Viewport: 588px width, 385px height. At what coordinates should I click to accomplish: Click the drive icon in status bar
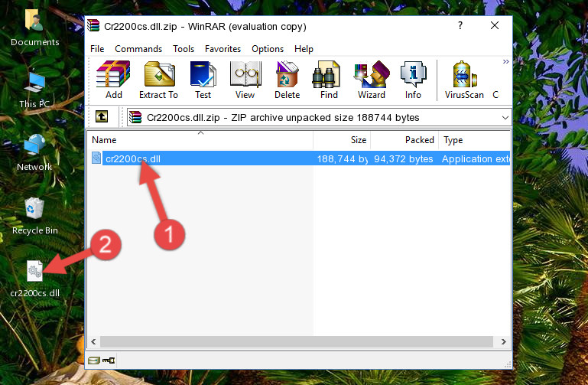tap(94, 361)
